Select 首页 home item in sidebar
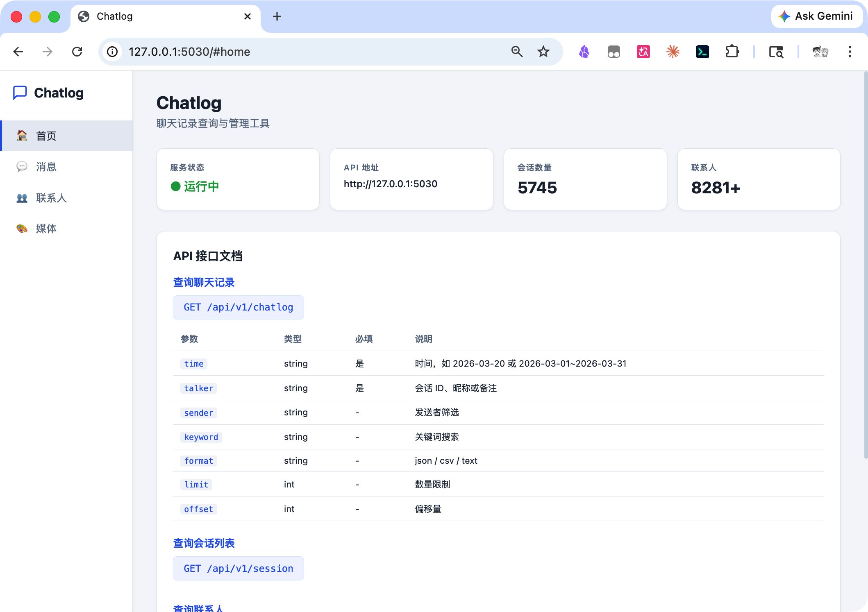This screenshot has width=868, height=612. click(x=66, y=136)
